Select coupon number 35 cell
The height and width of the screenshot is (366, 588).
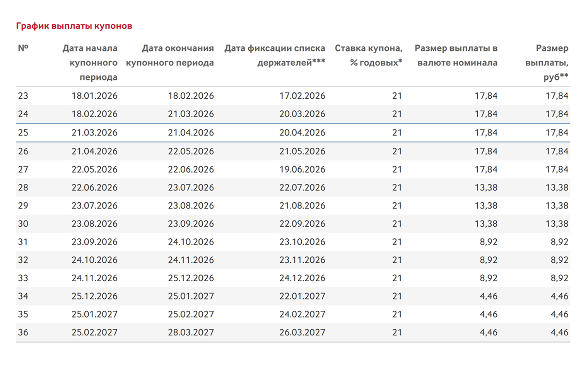[x=23, y=315]
